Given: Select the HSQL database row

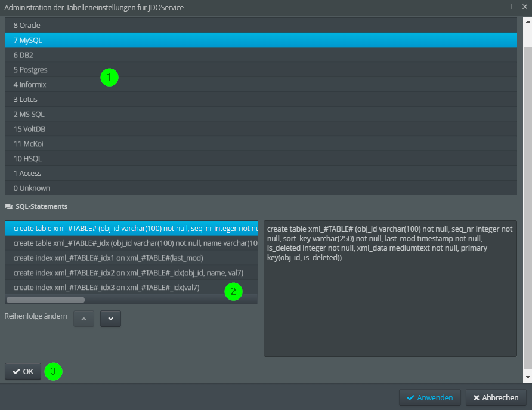Looking at the screenshot, I should click(261, 159).
